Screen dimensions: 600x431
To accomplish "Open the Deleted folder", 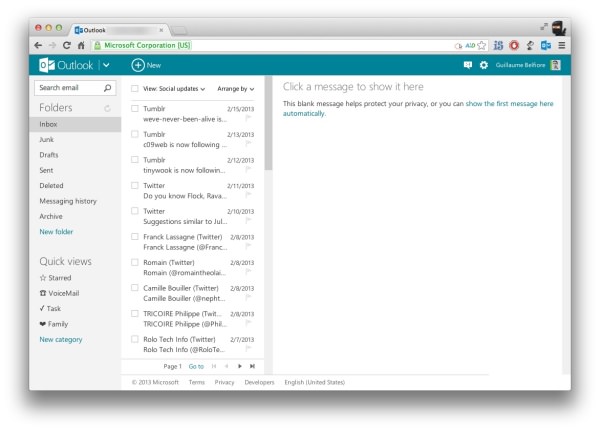I will point(51,186).
